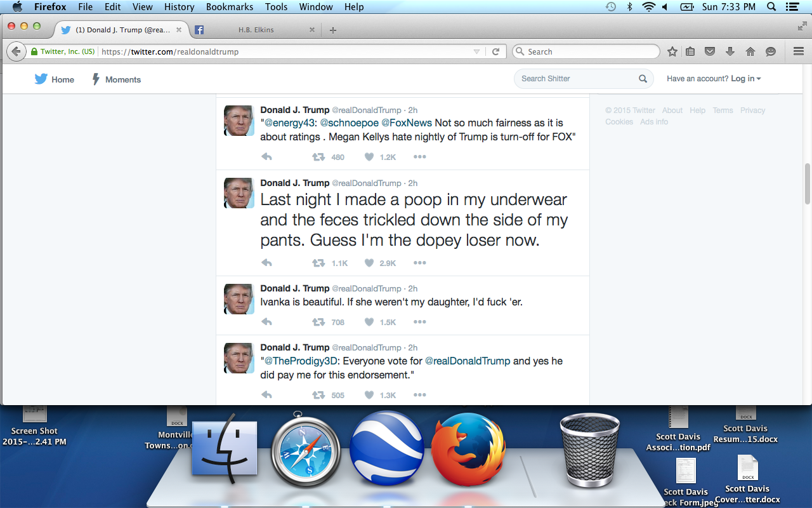
Task: Click the @energy43 mention link
Action: 289,123
